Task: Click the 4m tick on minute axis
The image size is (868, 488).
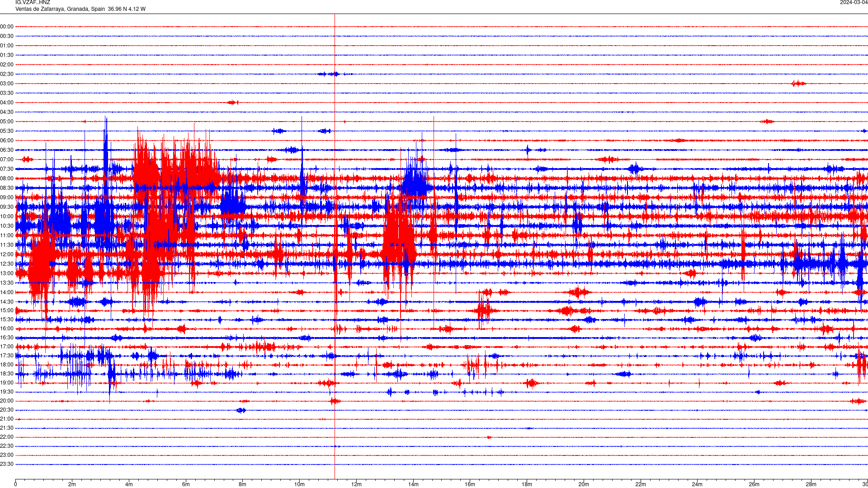Action: pos(129,484)
